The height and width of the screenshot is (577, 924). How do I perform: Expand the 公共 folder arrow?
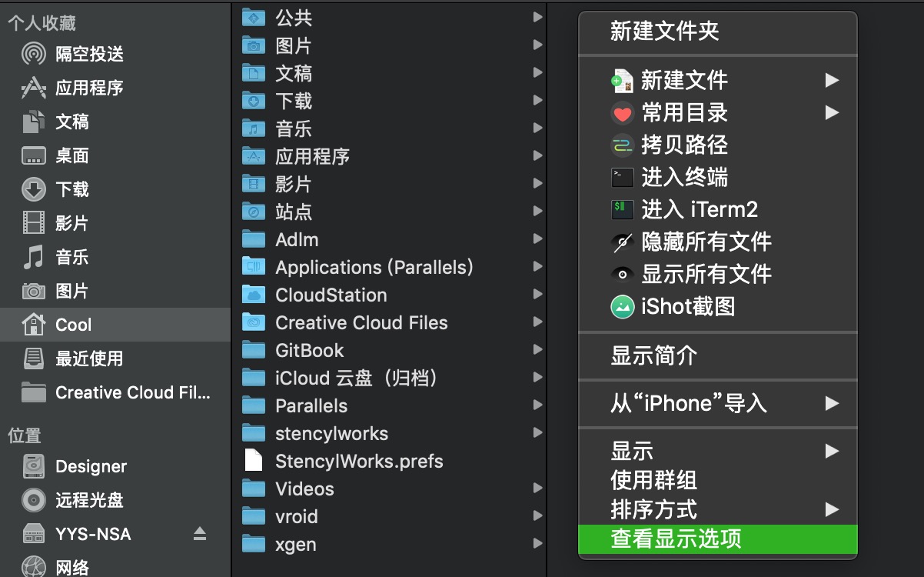537,17
